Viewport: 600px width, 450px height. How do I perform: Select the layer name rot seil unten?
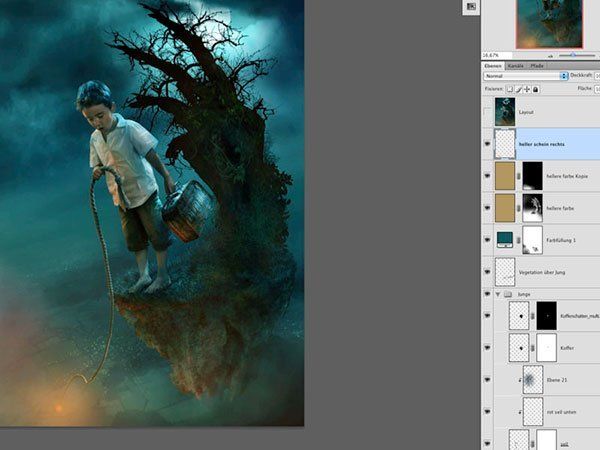(561, 412)
